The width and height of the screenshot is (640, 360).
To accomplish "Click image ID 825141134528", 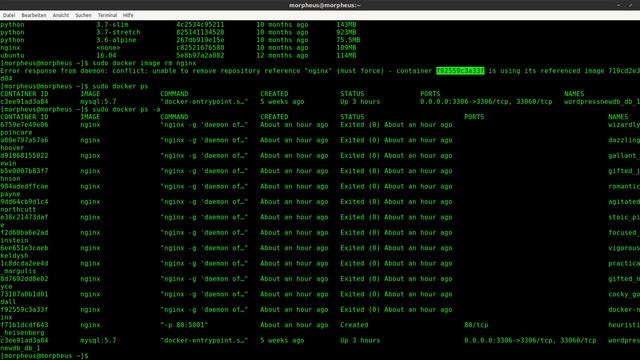I will (x=200, y=32).
